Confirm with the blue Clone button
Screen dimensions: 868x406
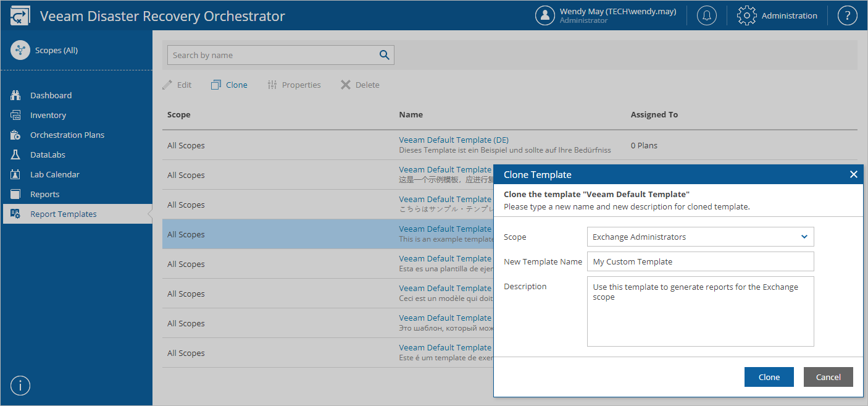point(769,377)
